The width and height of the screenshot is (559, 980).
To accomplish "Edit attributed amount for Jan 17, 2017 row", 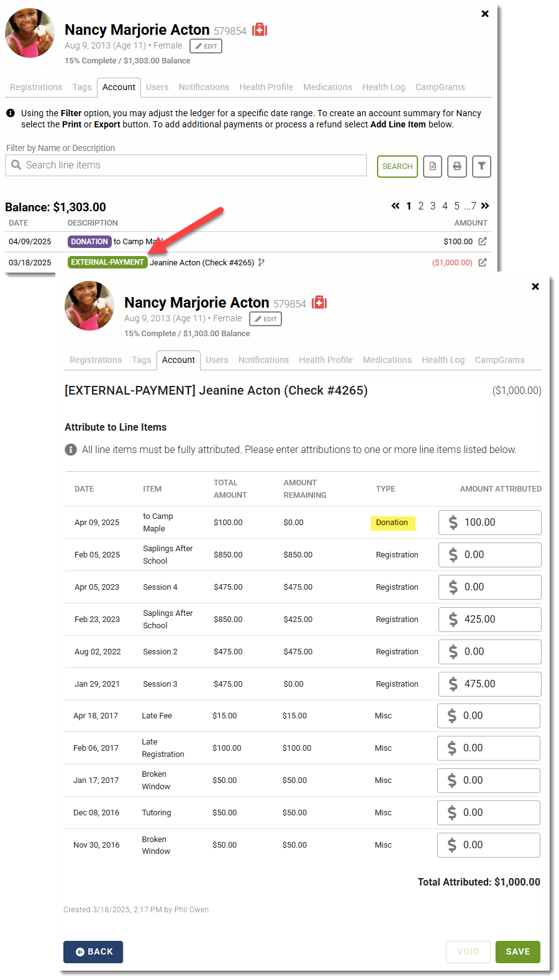I will [x=489, y=781].
